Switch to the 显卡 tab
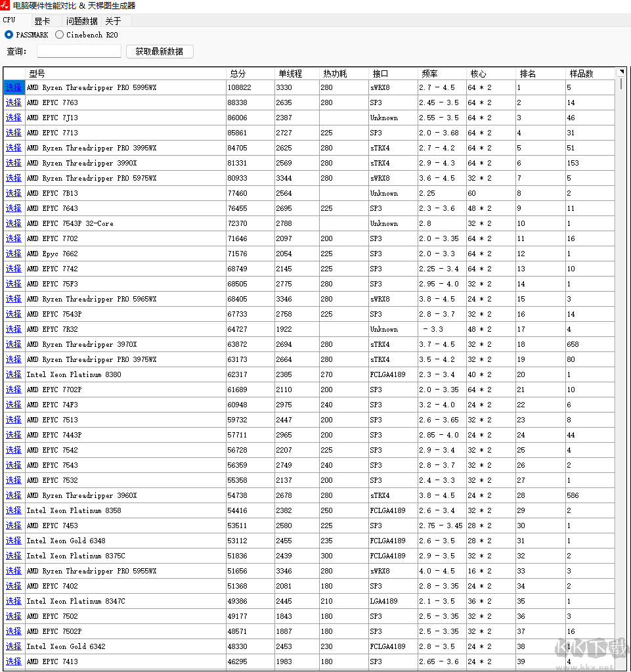The width and height of the screenshot is (631, 672). point(42,21)
